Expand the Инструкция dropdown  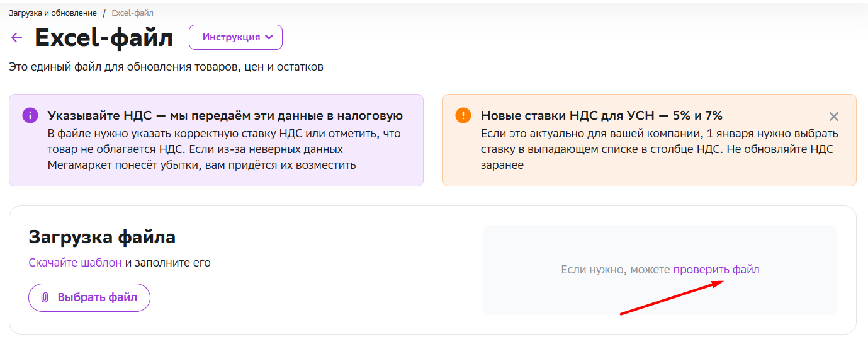coord(235,37)
